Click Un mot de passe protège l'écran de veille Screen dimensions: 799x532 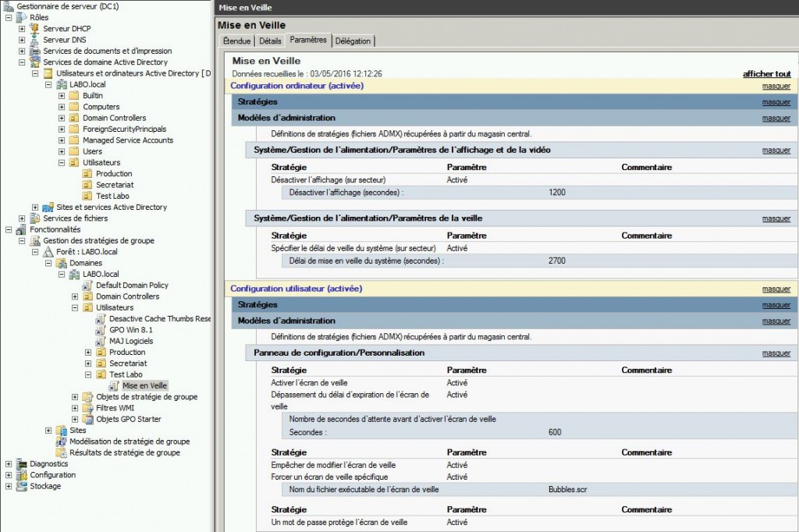click(x=339, y=523)
